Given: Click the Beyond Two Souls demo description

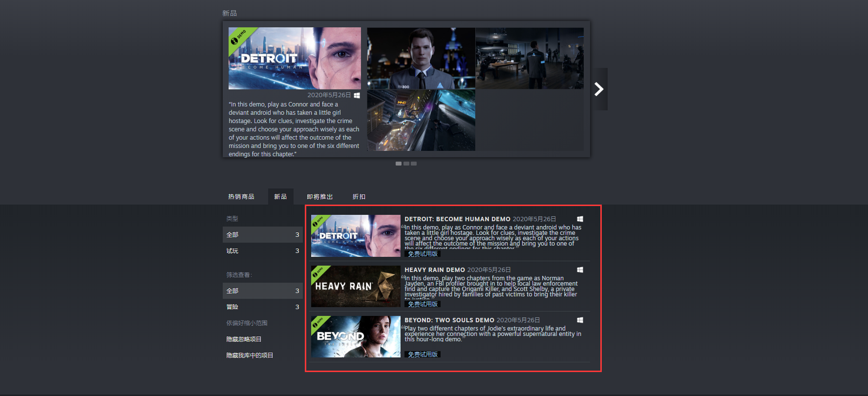Looking at the screenshot, I should click(492, 334).
